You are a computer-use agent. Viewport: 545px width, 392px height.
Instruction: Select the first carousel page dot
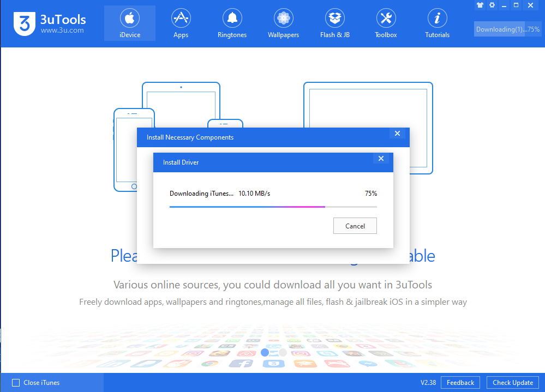[x=265, y=352]
